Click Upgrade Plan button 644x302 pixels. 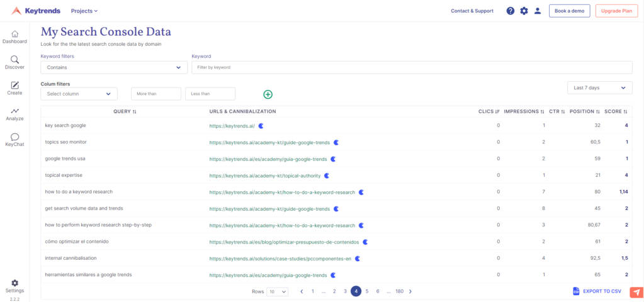[616, 11]
